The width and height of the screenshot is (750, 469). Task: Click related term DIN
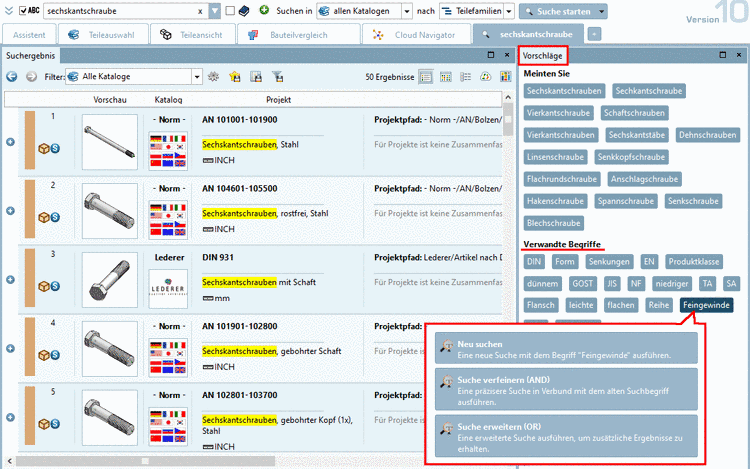pos(534,262)
